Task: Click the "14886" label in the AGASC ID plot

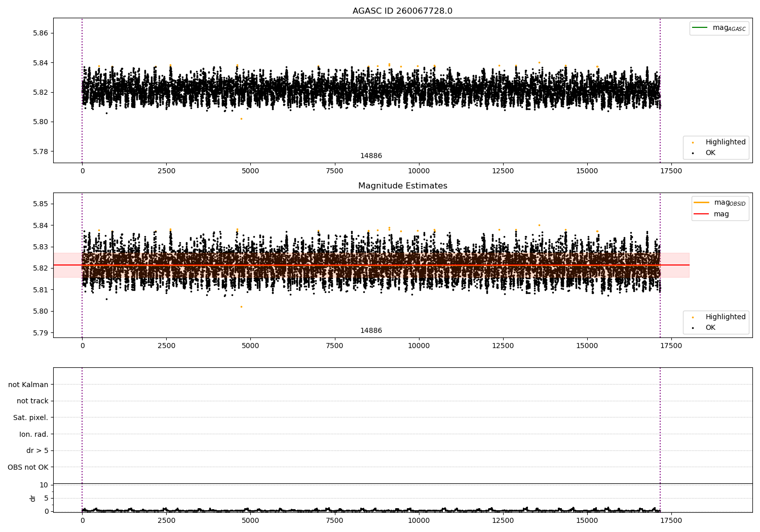Action: [x=371, y=156]
